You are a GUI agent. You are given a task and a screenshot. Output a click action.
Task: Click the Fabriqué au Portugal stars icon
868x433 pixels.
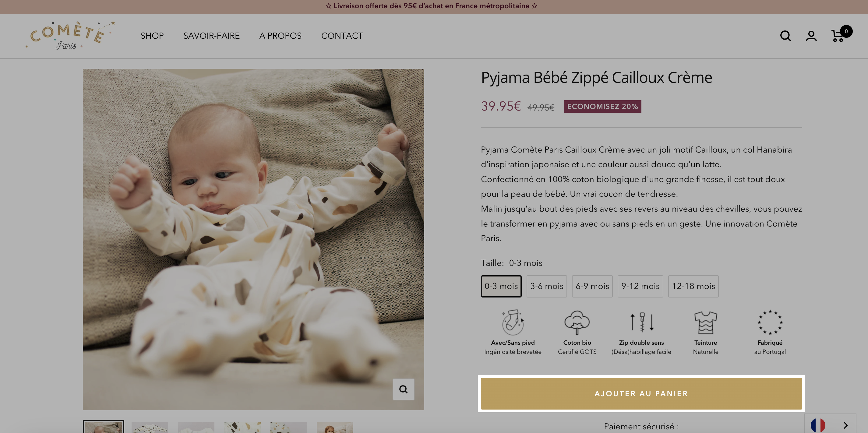770,322
